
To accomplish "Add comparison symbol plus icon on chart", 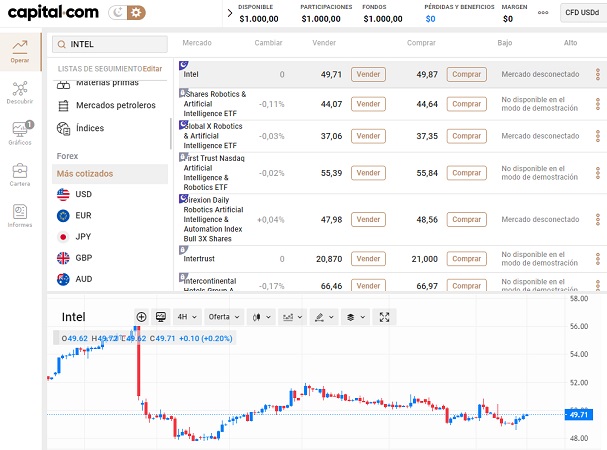I will (141, 317).
